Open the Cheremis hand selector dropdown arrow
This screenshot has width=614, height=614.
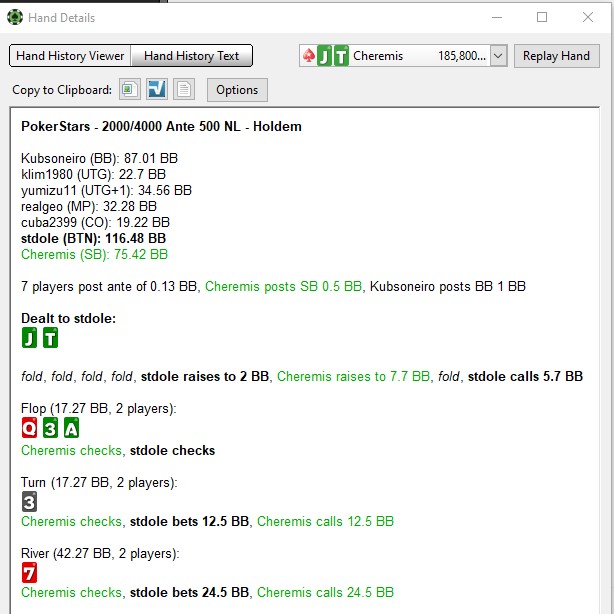[498, 56]
